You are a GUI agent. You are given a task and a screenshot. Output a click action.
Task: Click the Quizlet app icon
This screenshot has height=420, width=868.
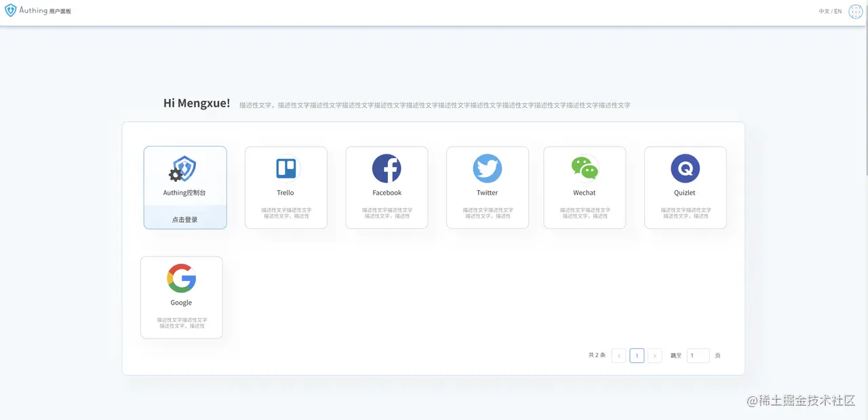click(685, 168)
